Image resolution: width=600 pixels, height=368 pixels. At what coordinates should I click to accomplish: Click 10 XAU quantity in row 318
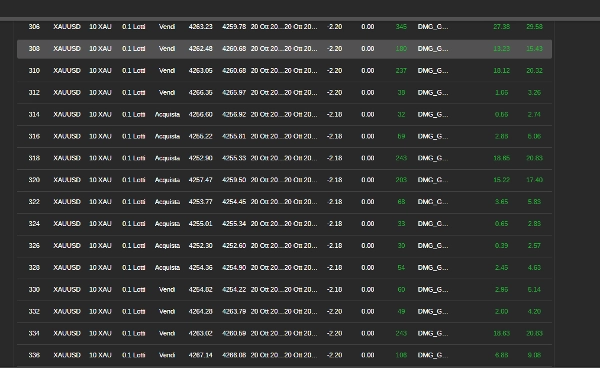(x=100, y=158)
